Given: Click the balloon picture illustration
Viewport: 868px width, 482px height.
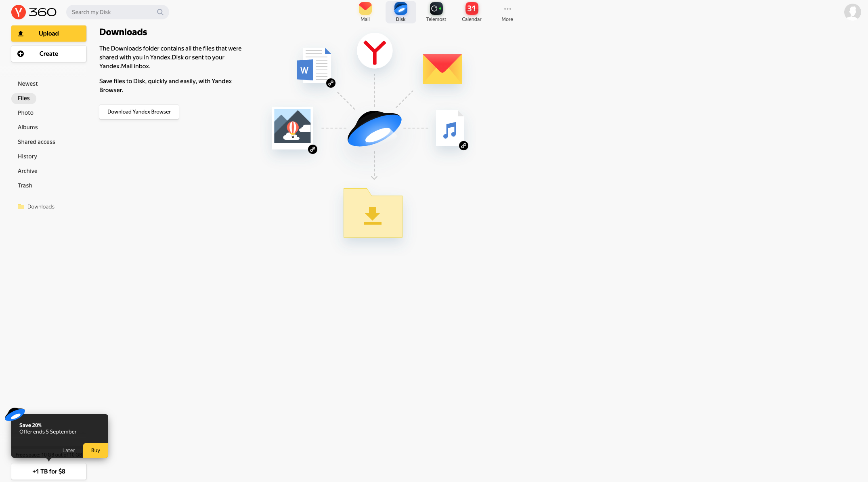Looking at the screenshot, I should 292,128.
